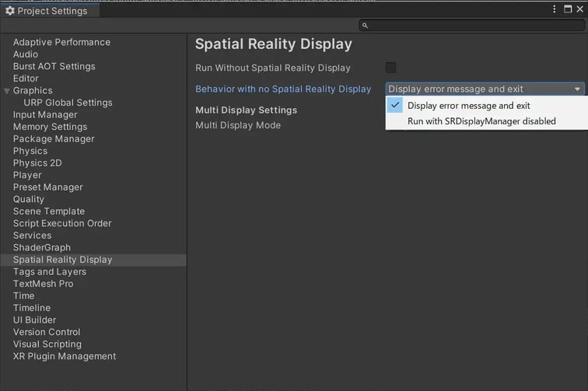
Task: Open TextMesh Pro settings
Action: point(43,284)
